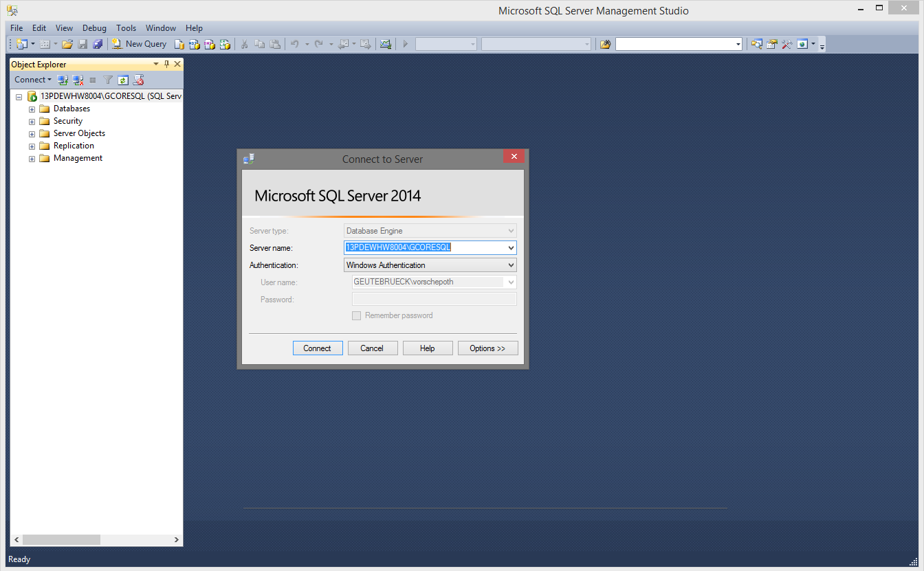
Task: Click Disconnect icon in Object Explorer
Action: click(x=78, y=80)
